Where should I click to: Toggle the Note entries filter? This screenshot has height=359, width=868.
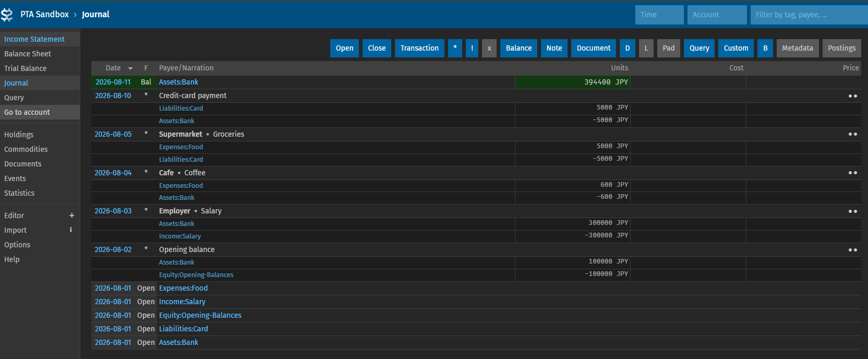[554, 48]
